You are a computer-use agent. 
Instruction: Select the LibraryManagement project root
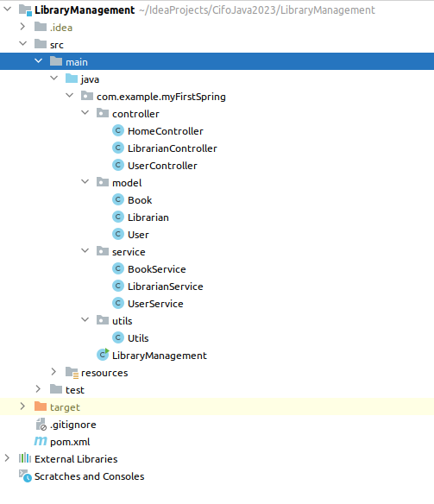point(85,10)
